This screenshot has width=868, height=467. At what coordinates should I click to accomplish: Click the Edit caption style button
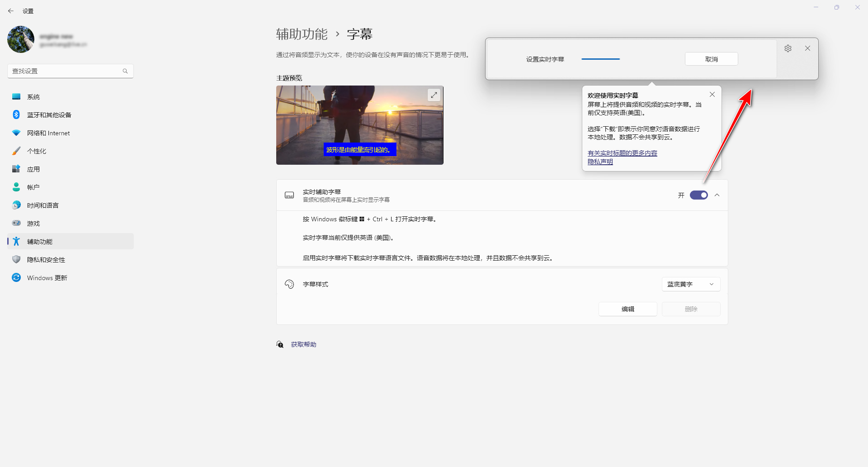tap(627, 309)
